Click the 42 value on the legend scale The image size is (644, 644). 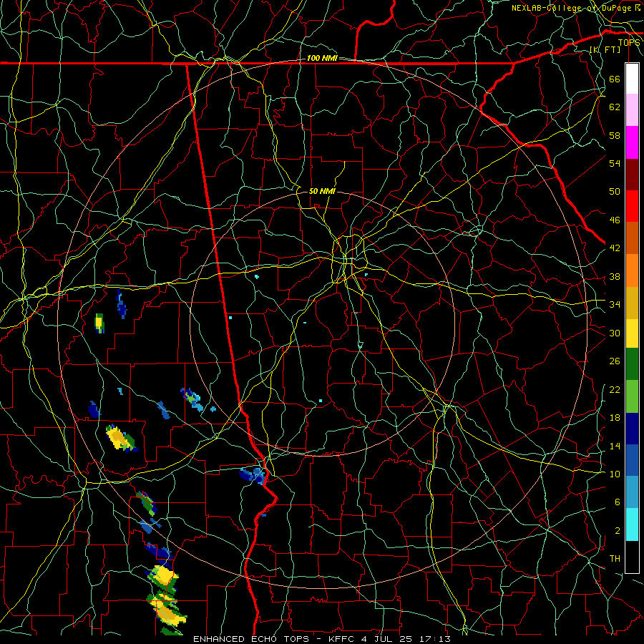point(615,248)
